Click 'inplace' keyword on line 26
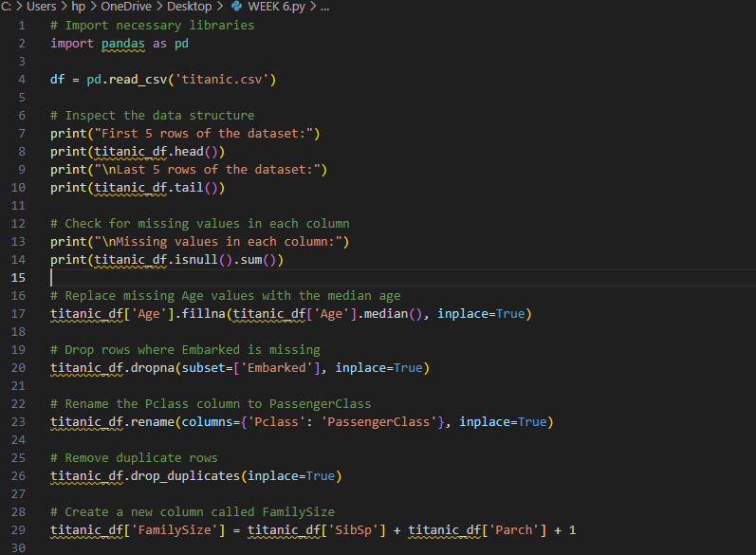The width and height of the screenshot is (756, 555). [x=273, y=476]
